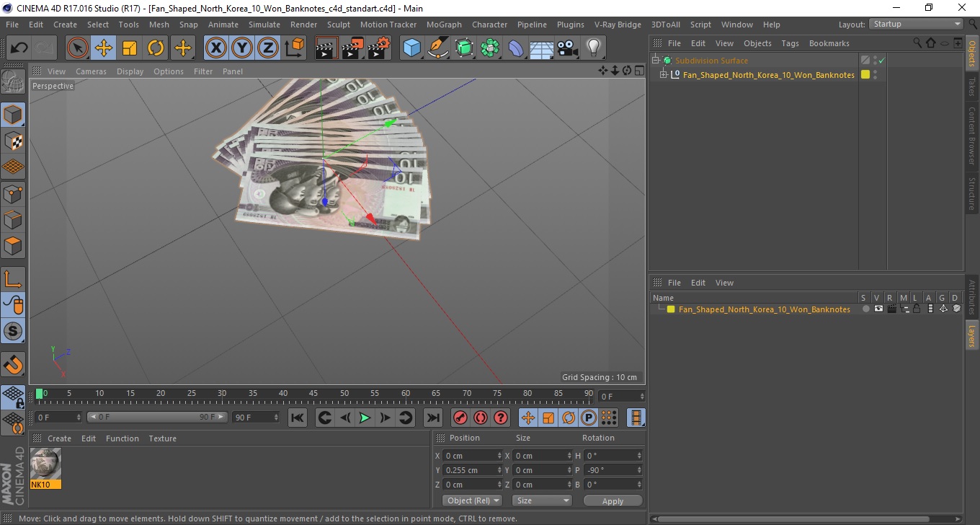Toggle Autokeying record button

point(480,418)
